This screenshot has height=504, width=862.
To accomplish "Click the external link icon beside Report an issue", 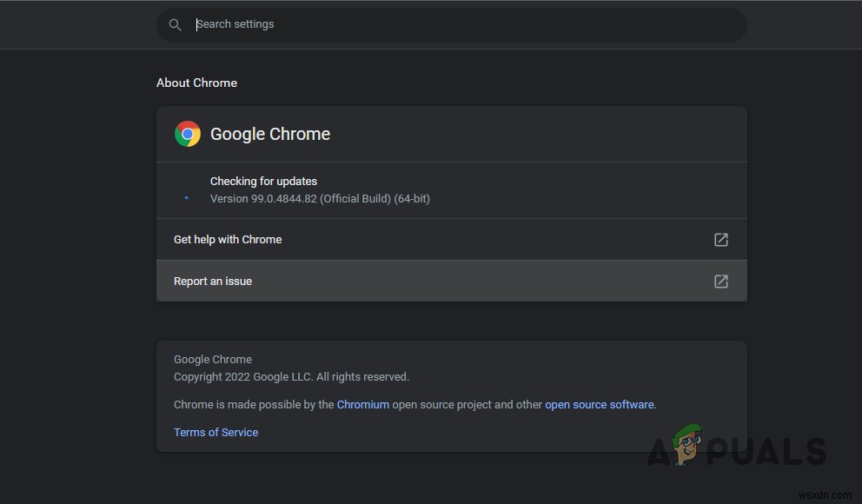I will [720, 281].
